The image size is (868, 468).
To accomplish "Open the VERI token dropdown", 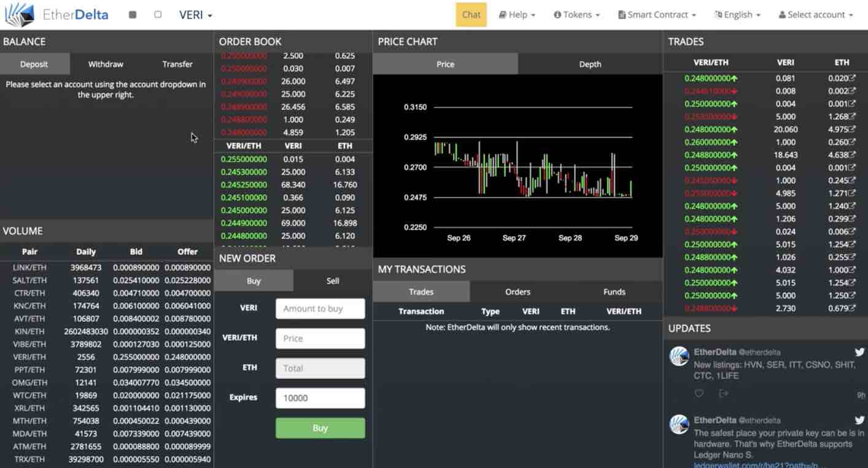I will [x=196, y=15].
